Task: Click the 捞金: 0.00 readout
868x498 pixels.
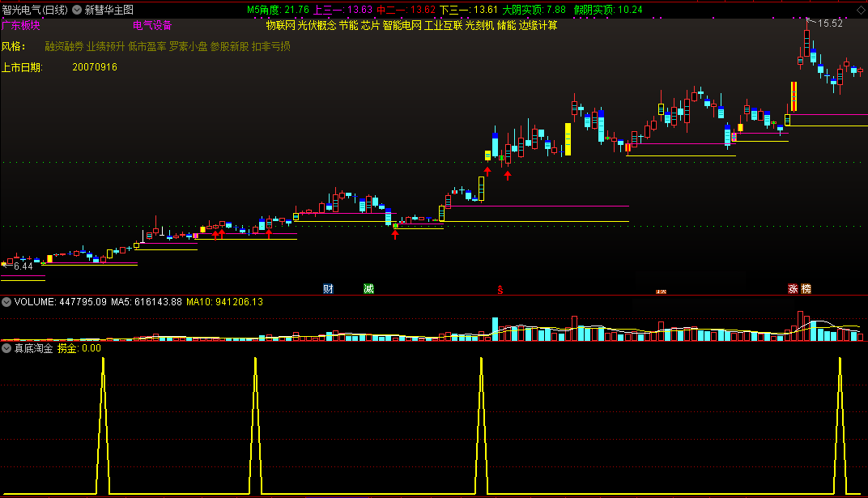Action: (x=79, y=348)
